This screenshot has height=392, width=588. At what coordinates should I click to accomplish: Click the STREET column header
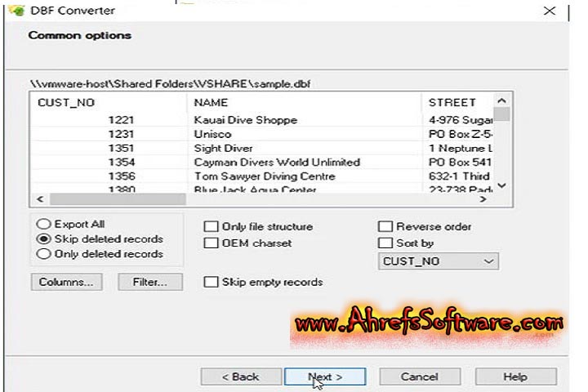click(457, 102)
